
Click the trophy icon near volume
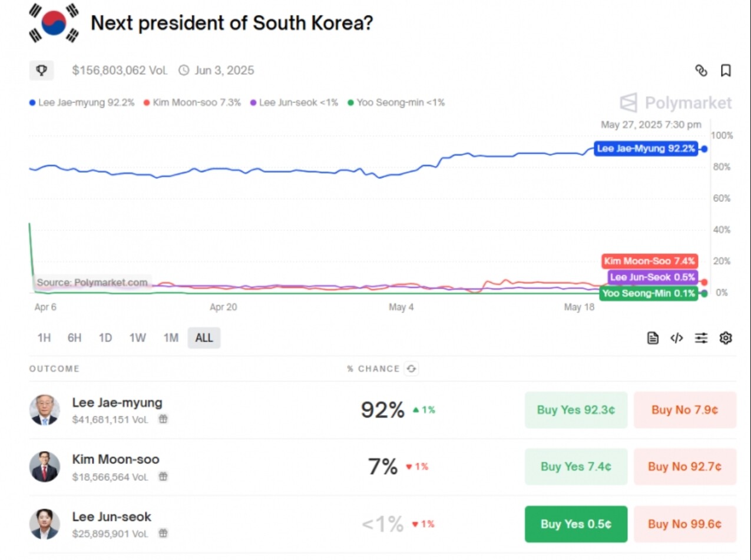(x=41, y=71)
